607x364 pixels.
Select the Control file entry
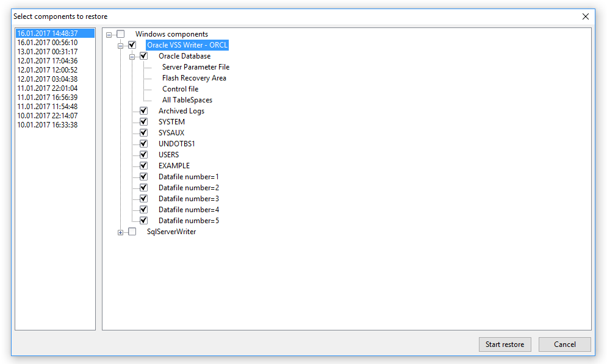pos(180,88)
